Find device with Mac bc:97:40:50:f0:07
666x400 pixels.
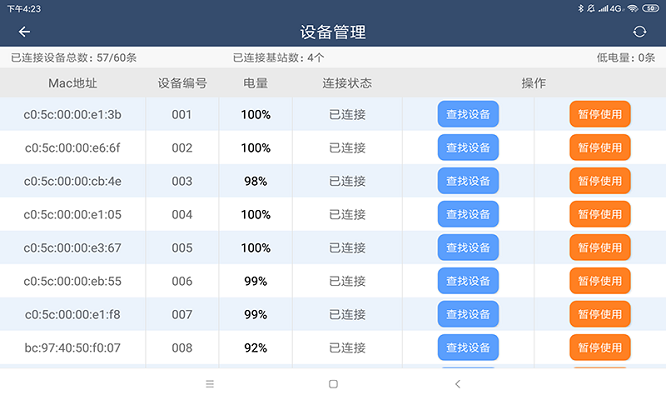(x=468, y=348)
